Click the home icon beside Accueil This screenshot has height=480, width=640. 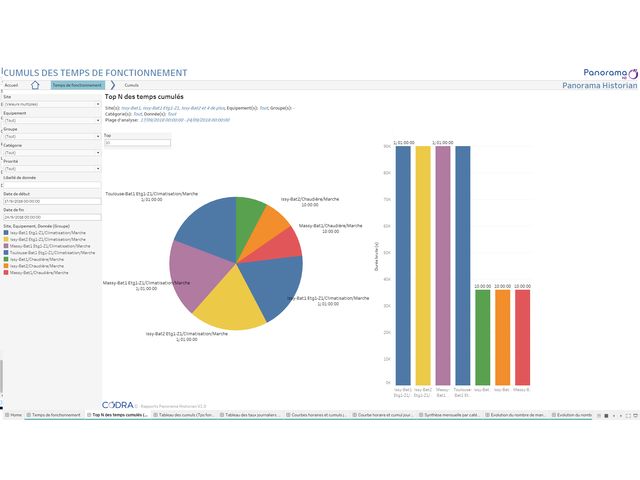pyautogui.click(x=35, y=86)
